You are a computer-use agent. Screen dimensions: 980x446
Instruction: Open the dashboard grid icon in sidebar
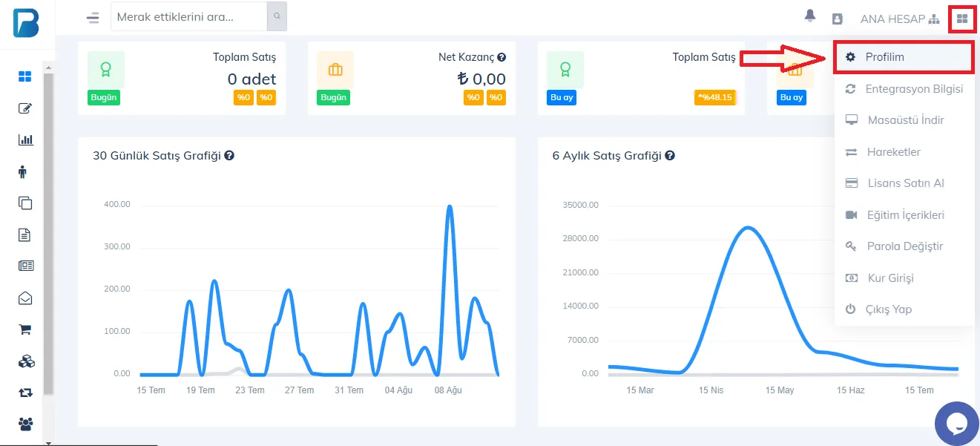(25, 76)
